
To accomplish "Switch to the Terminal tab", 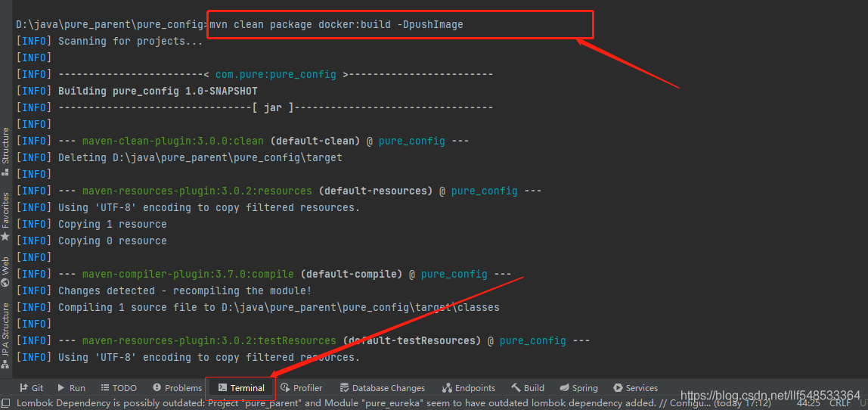I will click(x=240, y=388).
